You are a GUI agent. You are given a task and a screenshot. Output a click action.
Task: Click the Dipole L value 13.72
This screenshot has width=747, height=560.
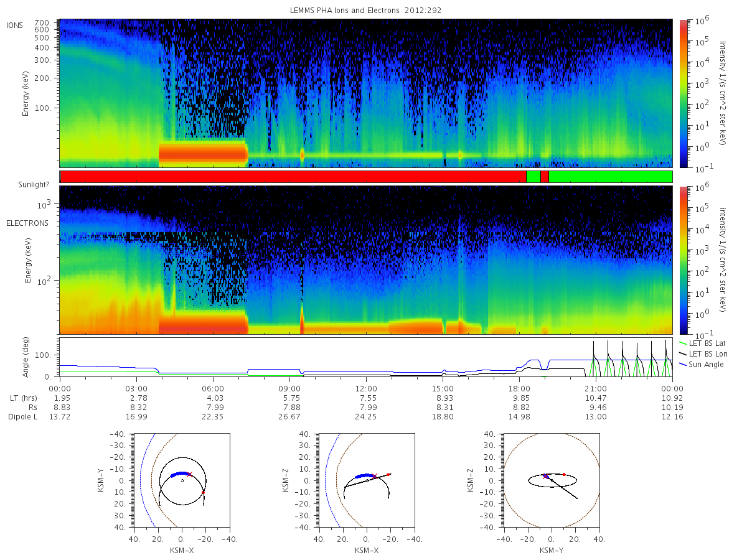[60, 416]
